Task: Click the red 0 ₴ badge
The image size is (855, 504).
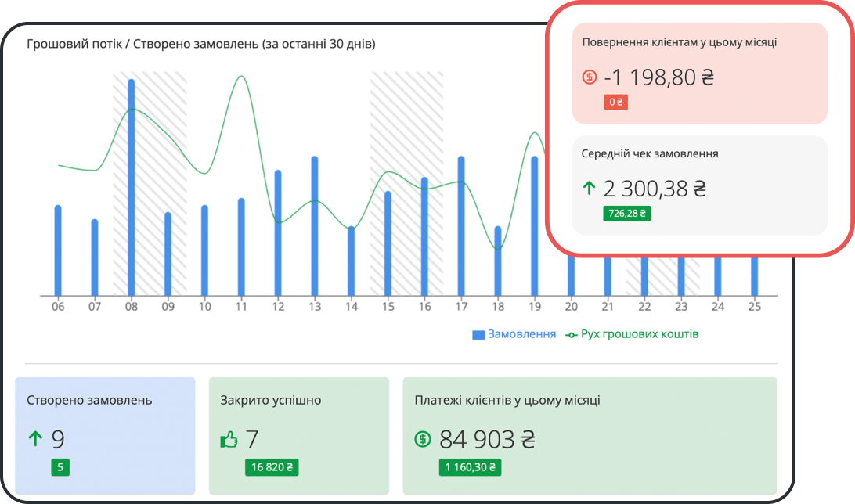Action: (615, 102)
